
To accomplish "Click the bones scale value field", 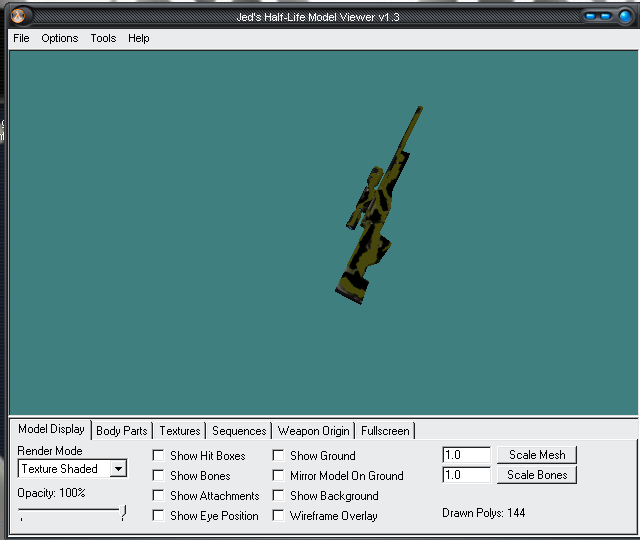I will 467,475.
